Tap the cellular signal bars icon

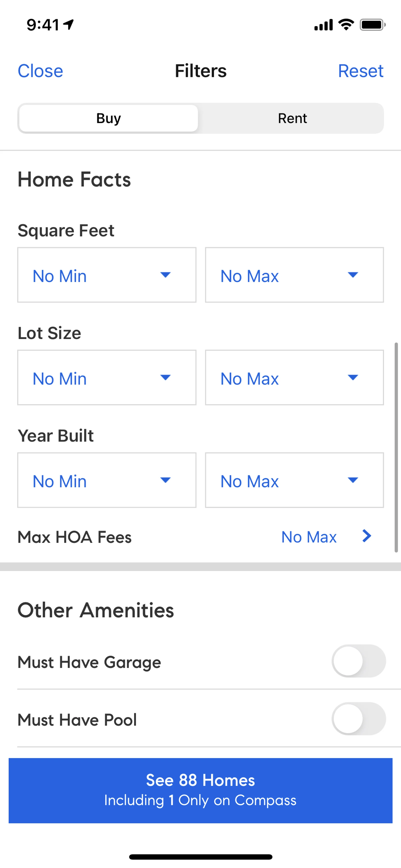pyautogui.click(x=323, y=25)
